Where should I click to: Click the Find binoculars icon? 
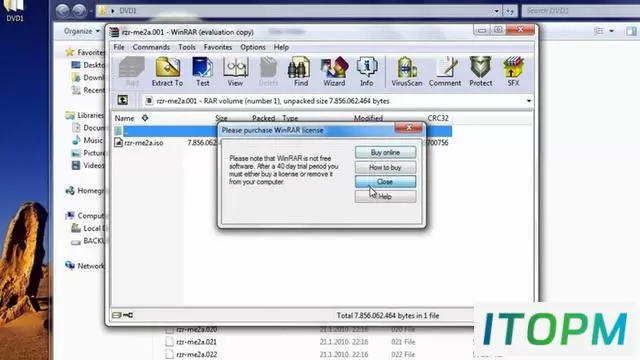[300, 72]
